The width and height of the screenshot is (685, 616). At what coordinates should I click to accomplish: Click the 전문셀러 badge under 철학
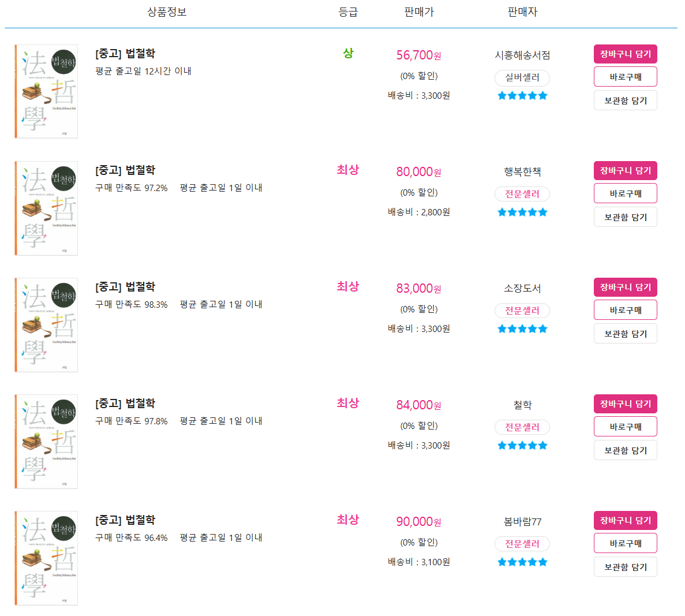[522, 427]
